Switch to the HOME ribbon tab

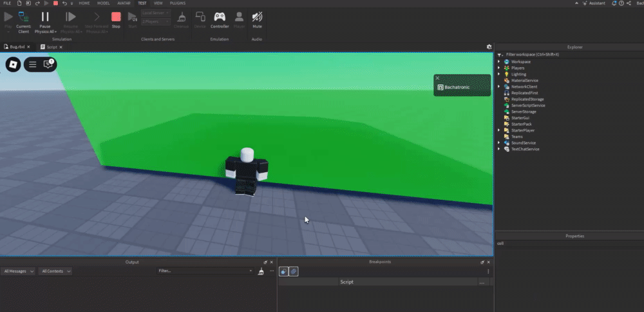pyautogui.click(x=84, y=3)
